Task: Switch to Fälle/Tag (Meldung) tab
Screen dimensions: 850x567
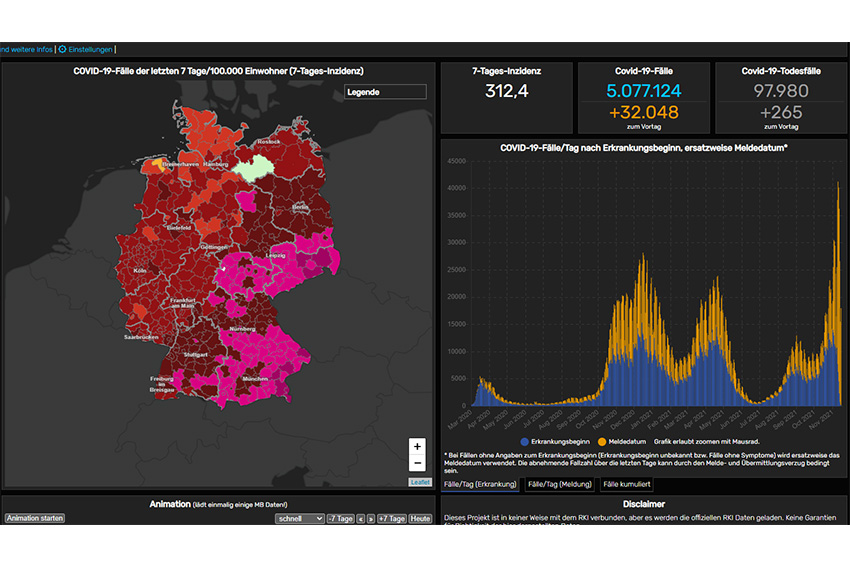Action: pos(559,485)
